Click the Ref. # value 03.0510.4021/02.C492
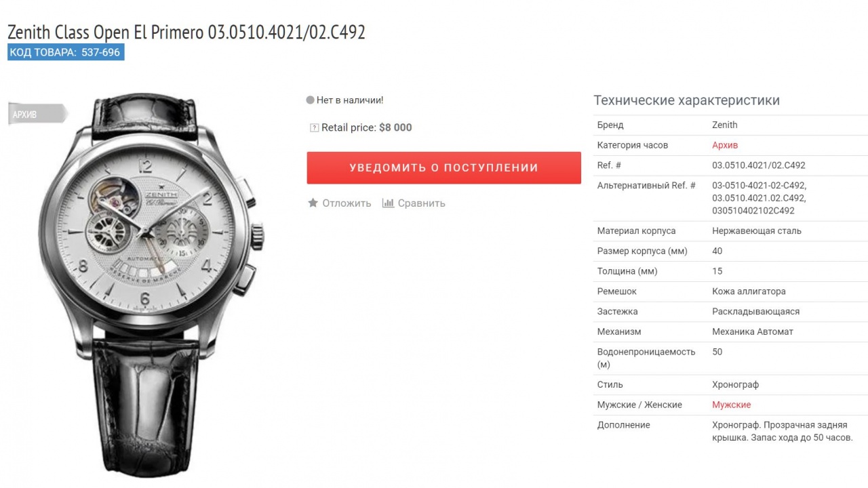 (x=758, y=165)
